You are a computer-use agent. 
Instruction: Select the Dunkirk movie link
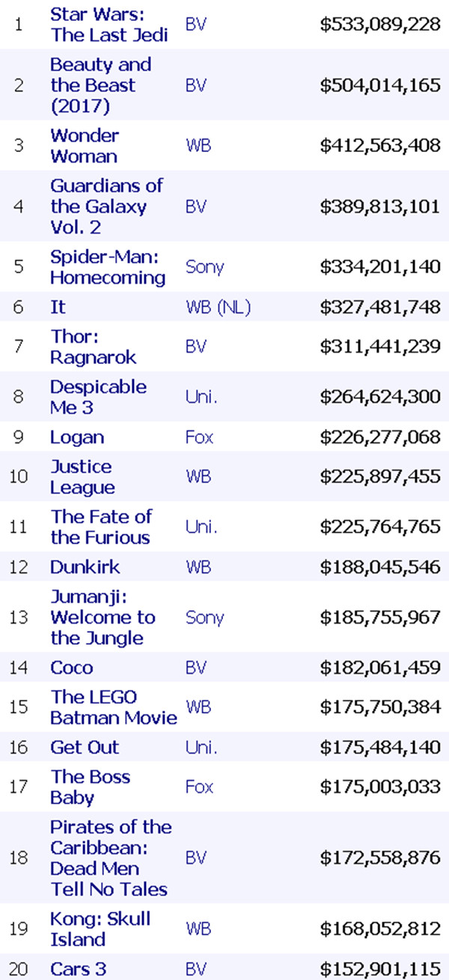85,567
